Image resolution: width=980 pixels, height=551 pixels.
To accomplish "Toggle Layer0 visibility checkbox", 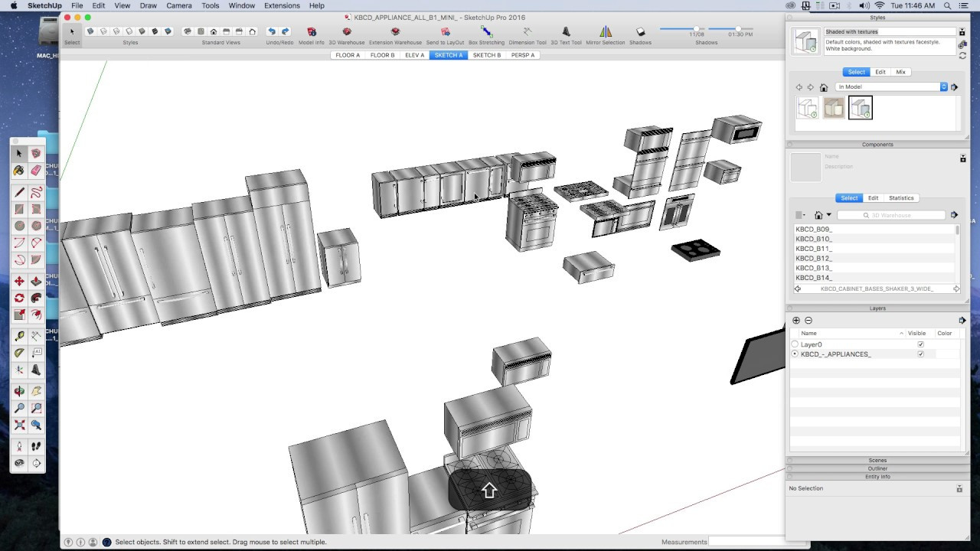I will coord(920,344).
